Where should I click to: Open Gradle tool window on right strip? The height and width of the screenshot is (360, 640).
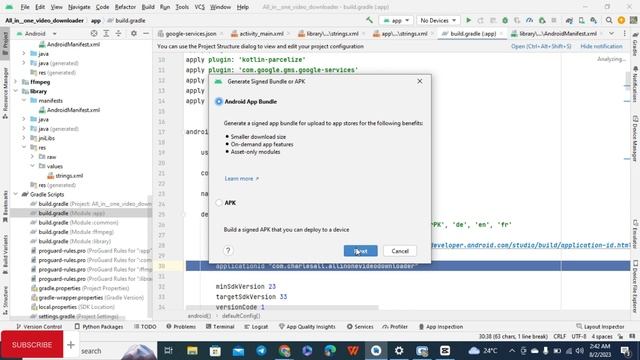(635, 44)
